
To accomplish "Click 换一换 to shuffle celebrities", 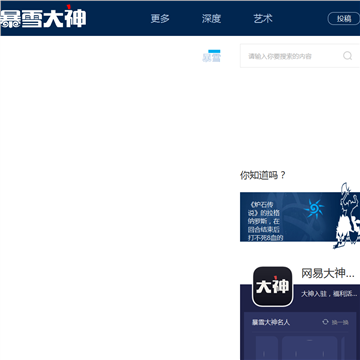I will click(x=340, y=322).
